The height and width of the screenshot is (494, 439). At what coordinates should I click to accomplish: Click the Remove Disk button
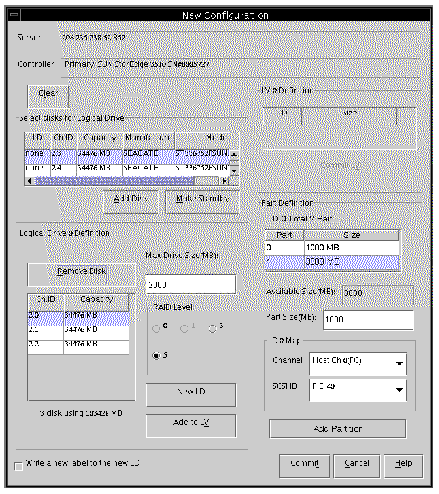click(81, 275)
